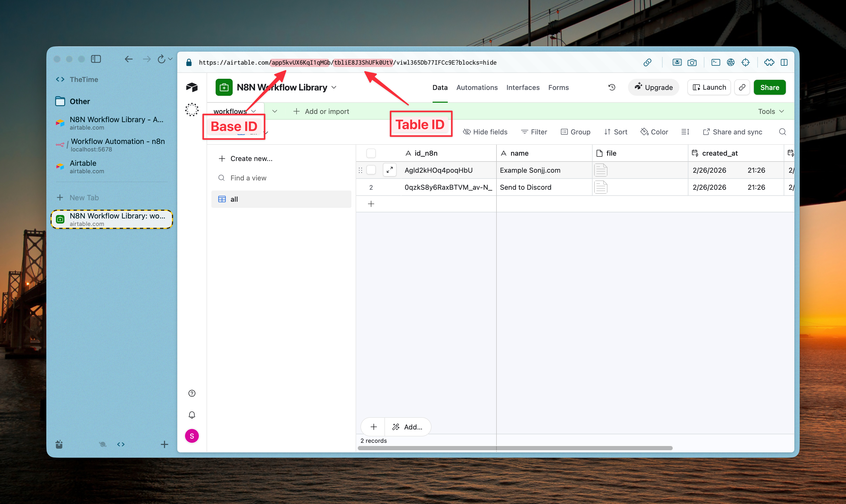
Task: Expand the Tools dropdown
Action: tap(771, 111)
